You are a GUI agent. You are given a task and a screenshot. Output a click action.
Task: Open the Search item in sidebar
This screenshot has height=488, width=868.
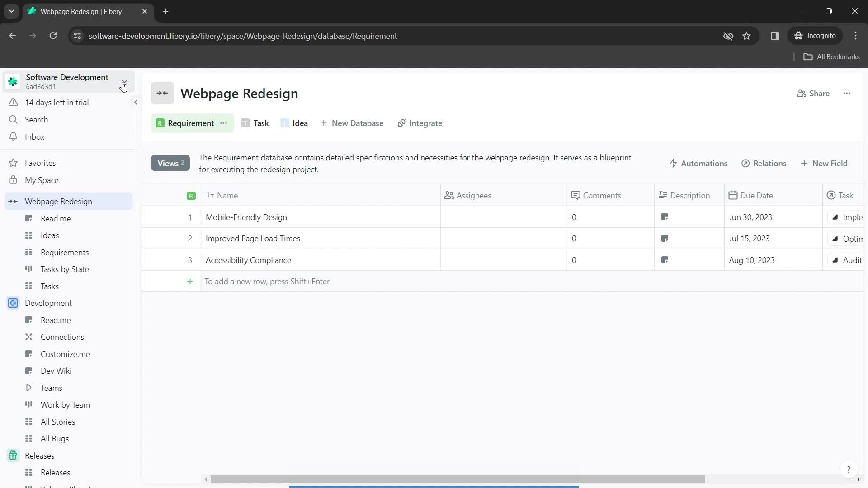[68, 120]
